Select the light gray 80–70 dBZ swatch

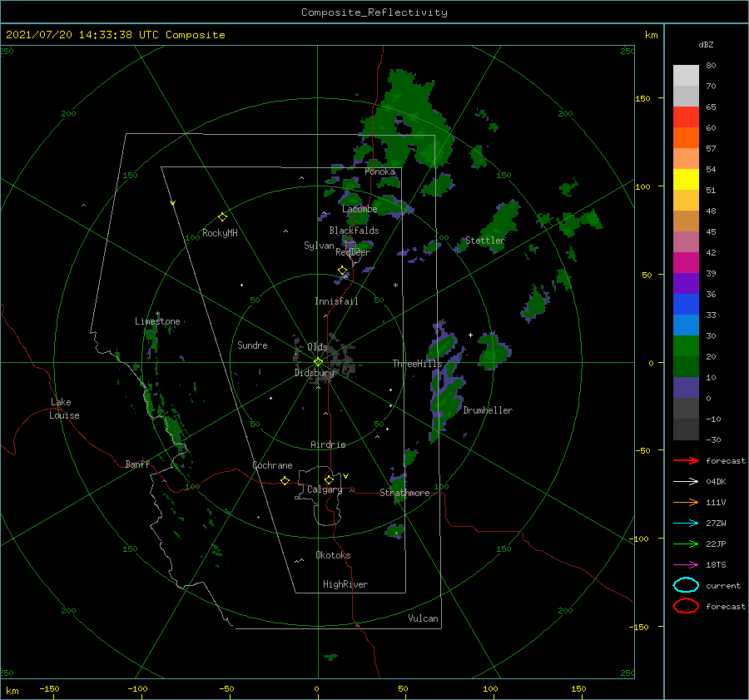point(686,75)
